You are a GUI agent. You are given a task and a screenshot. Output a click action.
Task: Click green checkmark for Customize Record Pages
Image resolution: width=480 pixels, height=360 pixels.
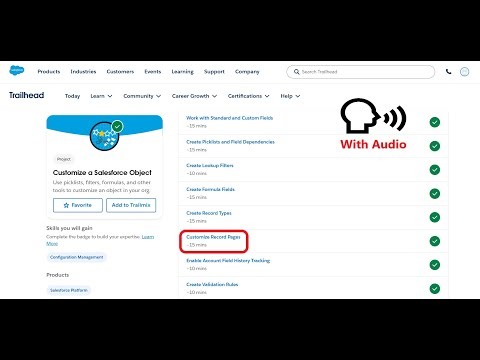(435, 241)
